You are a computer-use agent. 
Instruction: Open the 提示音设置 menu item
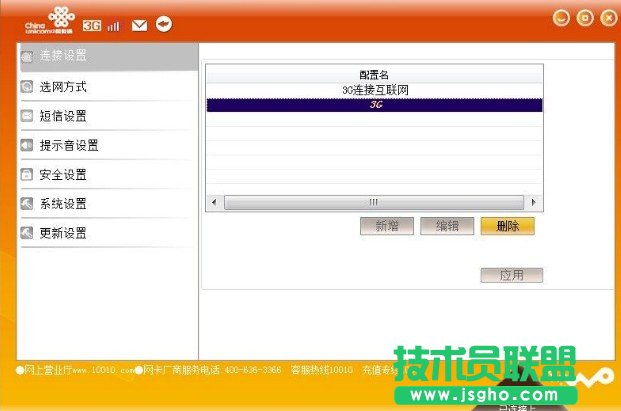coord(109,145)
